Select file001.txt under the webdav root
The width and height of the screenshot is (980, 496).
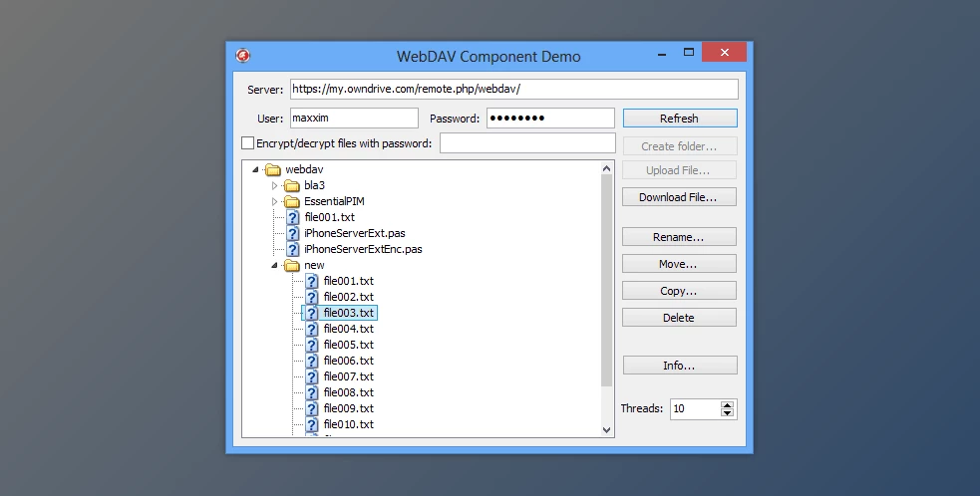(329, 217)
